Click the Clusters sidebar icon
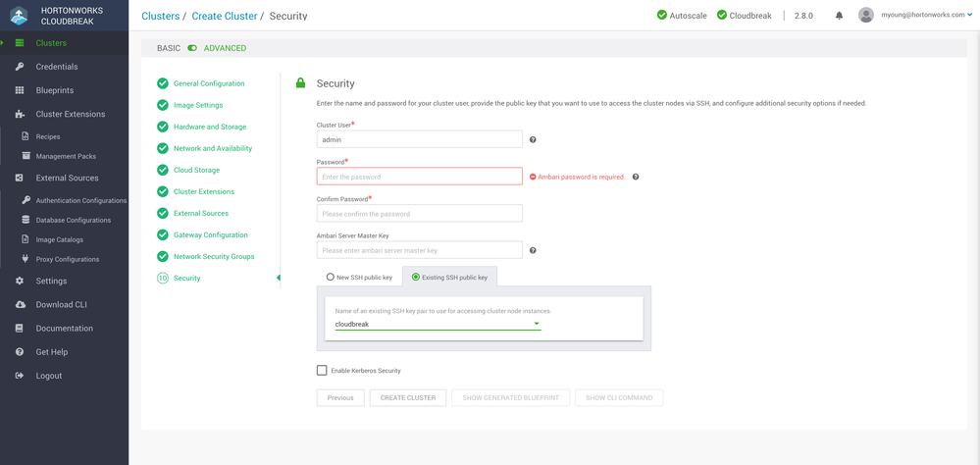980x465 pixels. coord(20,43)
